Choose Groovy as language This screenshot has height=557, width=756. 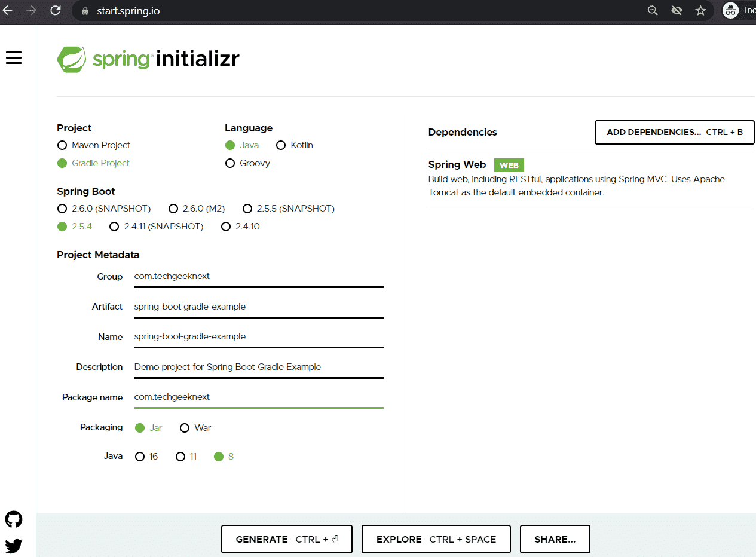point(247,163)
